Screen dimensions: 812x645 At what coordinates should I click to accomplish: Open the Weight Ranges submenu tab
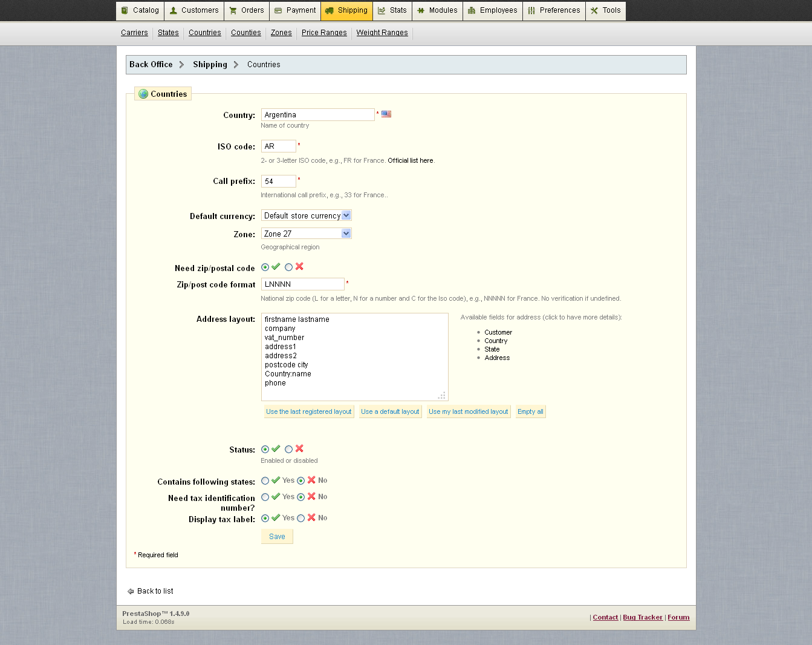tap(382, 33)
